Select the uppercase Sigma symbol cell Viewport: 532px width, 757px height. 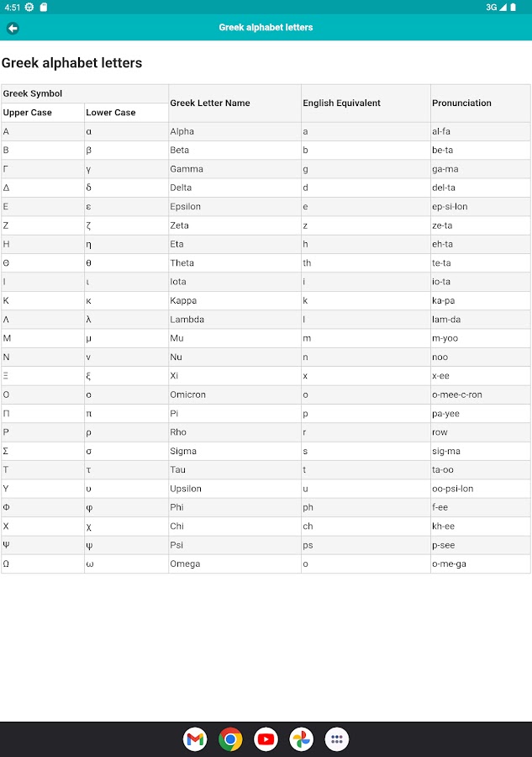pyautogui.click(x=7, y=452)
